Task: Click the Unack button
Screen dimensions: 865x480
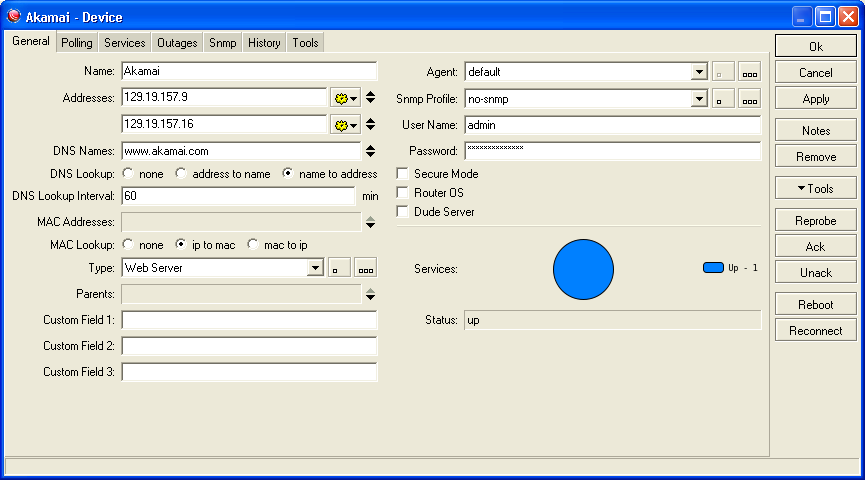Action: pos(815,273)
